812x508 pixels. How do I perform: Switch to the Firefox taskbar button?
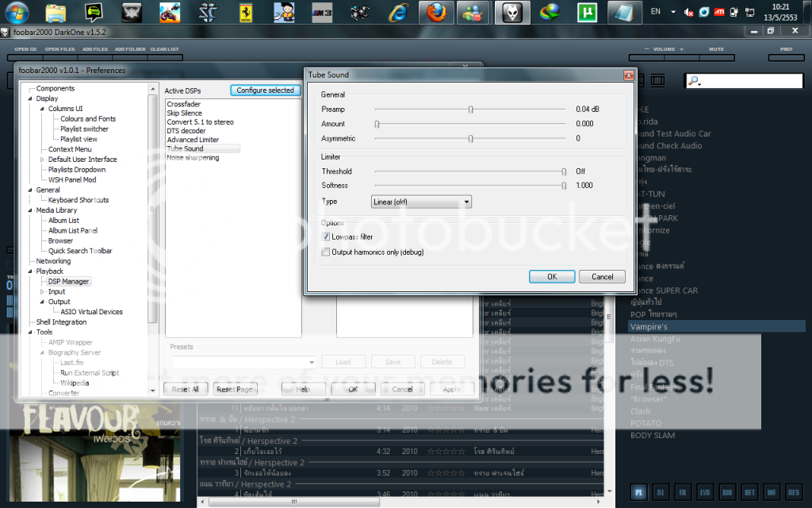click(x=436, y=13)
